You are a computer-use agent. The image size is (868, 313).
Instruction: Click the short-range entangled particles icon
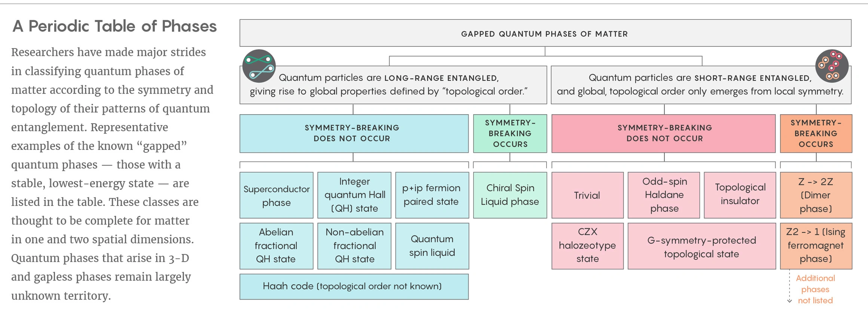coord(832,66)
